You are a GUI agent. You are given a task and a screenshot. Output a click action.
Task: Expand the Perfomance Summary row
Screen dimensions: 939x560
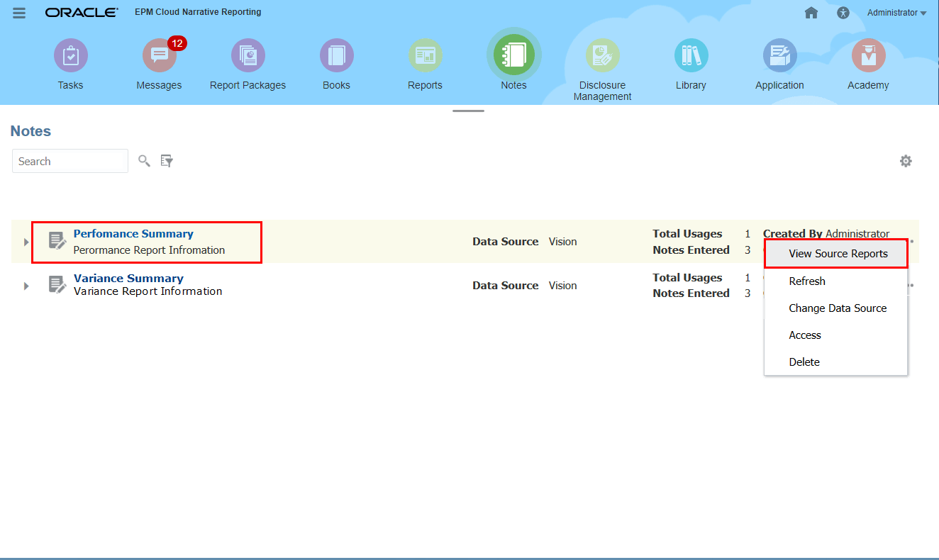click(x=26, y=242)
